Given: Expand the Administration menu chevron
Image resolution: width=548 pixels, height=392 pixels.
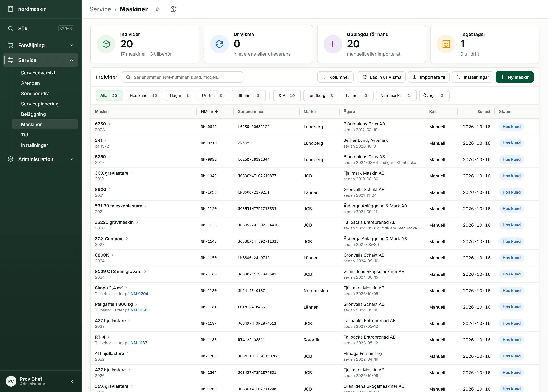Looking at the screenshot, I should [72, 159].
